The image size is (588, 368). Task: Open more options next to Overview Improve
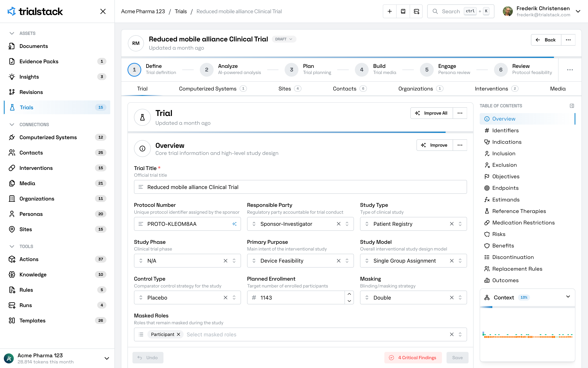(x=460, y=145)
